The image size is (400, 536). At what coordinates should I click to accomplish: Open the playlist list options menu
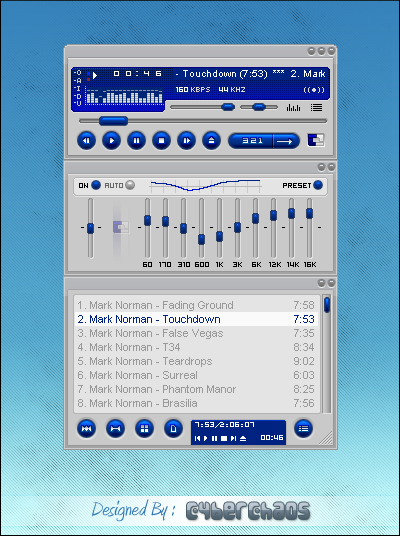pyautogui.click(x=303, y=428)
